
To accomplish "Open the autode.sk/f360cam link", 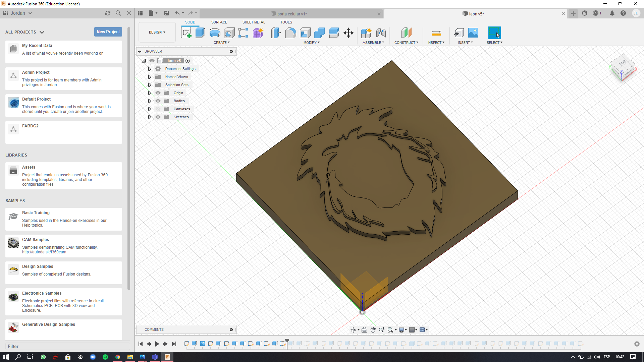I will [44, 252].
